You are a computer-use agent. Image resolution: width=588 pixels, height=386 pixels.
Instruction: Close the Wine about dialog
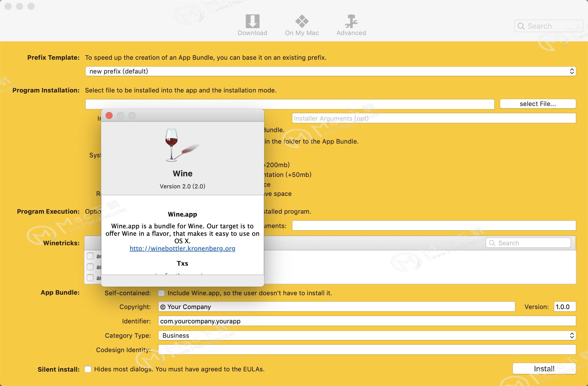109,115
